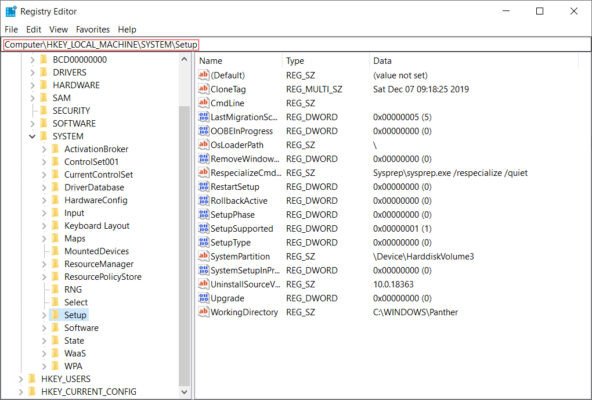592x400 pixels.
Task: Open the Edit menu
Action: (x=34, y=29)
